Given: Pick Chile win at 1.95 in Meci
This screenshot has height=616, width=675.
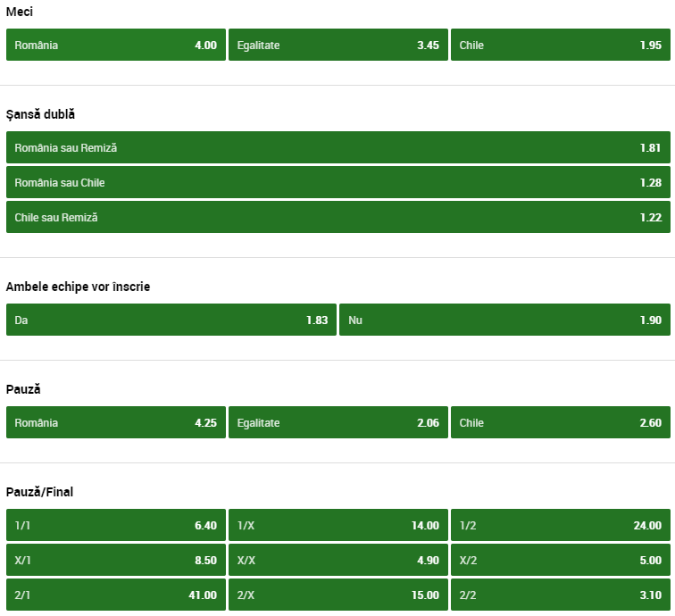Looking at the screenshot, I should point(560,45).
